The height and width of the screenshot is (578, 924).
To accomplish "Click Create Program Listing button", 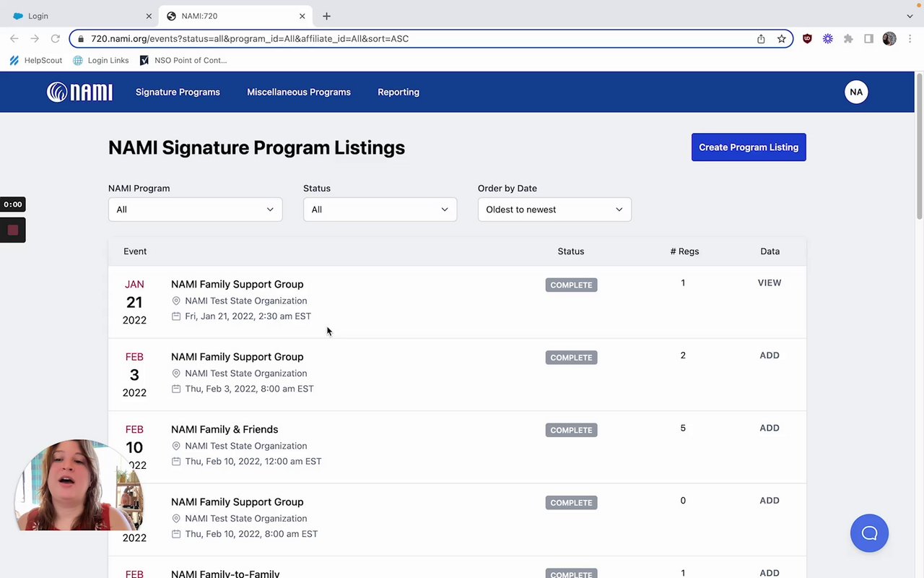I will [749, 147].
